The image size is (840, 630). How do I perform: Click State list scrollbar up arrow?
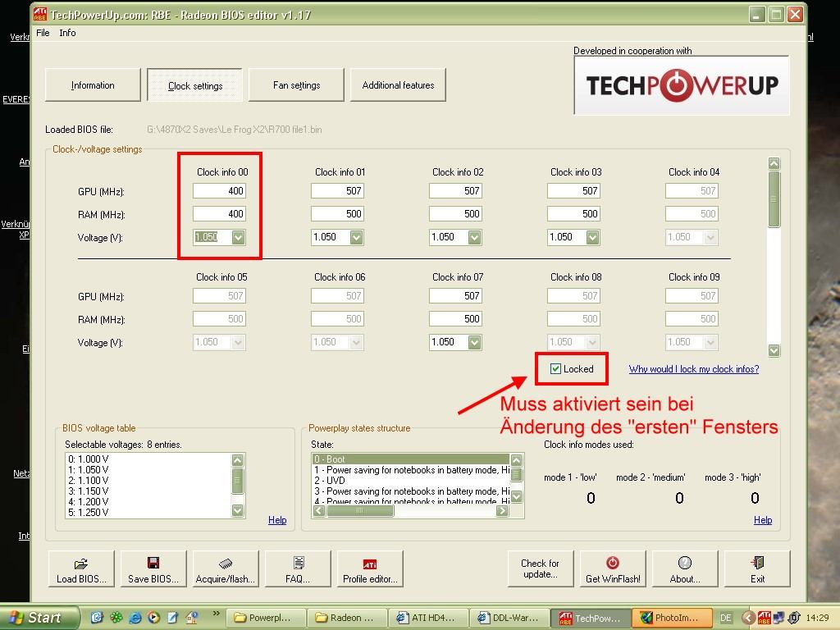(517, 460)
